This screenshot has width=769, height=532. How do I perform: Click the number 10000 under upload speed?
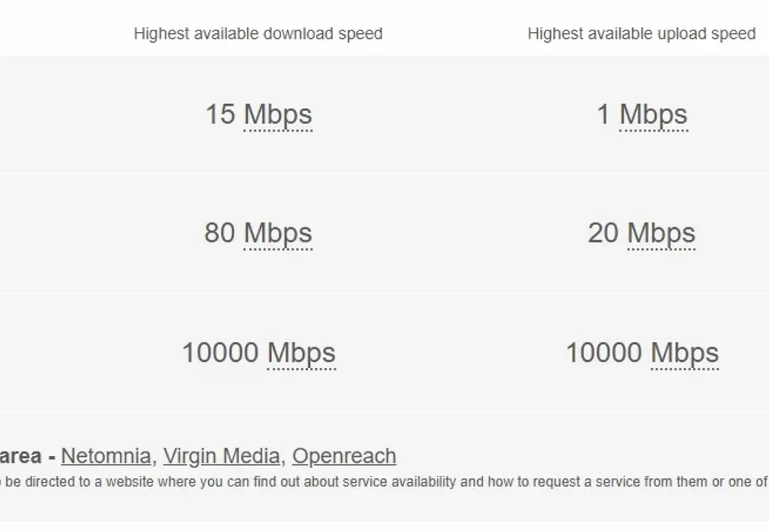[604, 353]
